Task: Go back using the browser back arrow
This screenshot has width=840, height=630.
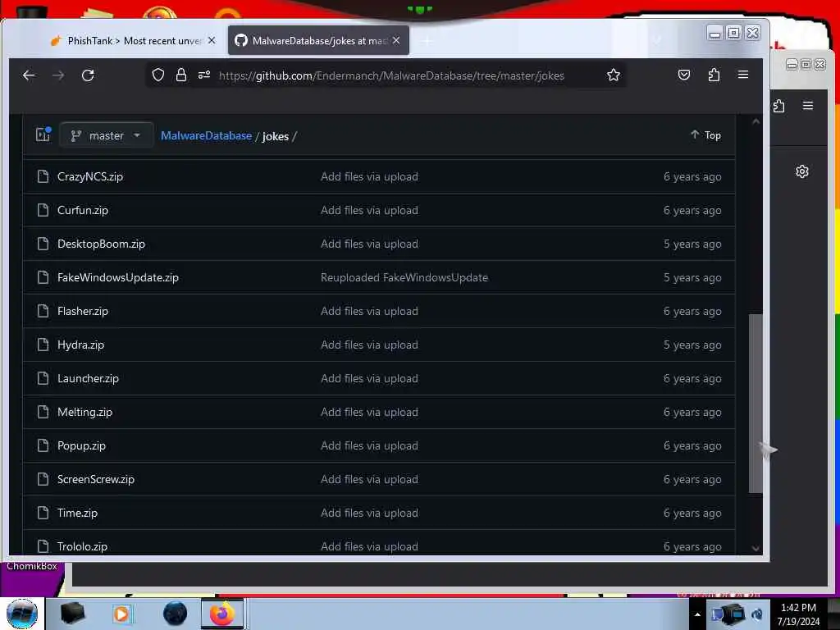Action: pyautogui.click(x=29, y=75)
